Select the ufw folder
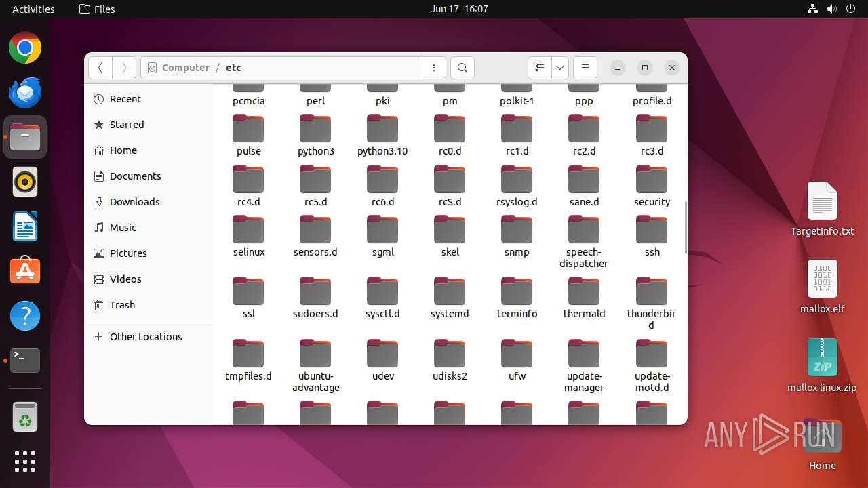868x488 pixels. 517,361
